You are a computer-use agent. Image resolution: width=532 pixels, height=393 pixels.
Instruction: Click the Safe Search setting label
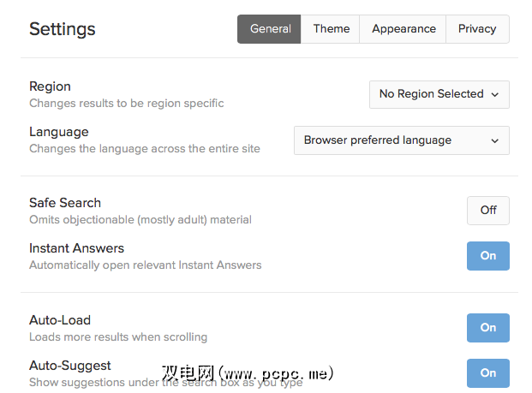[x=65, y=203]
